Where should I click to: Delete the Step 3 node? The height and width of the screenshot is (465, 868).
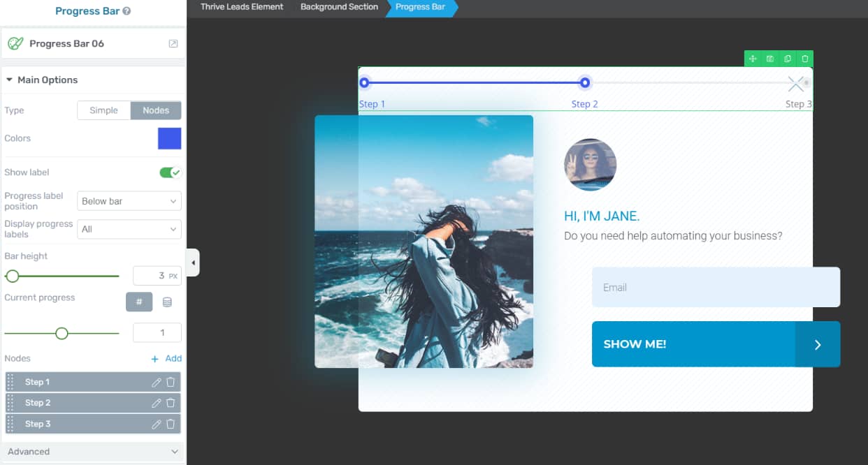(x=171, y=424)
